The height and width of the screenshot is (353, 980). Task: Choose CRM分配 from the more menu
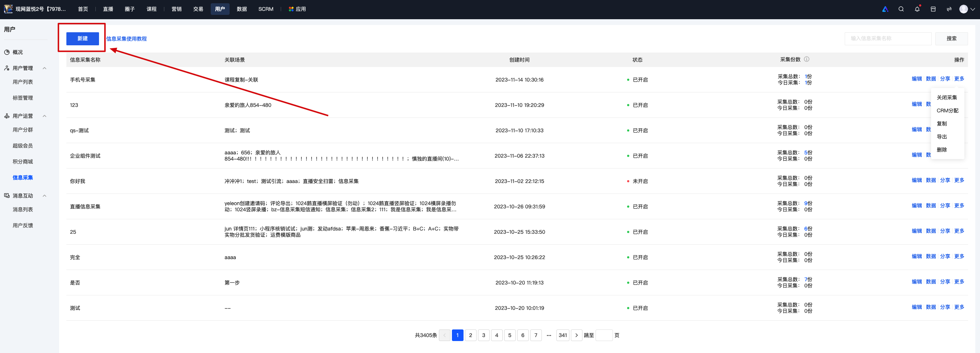(947, 111)
